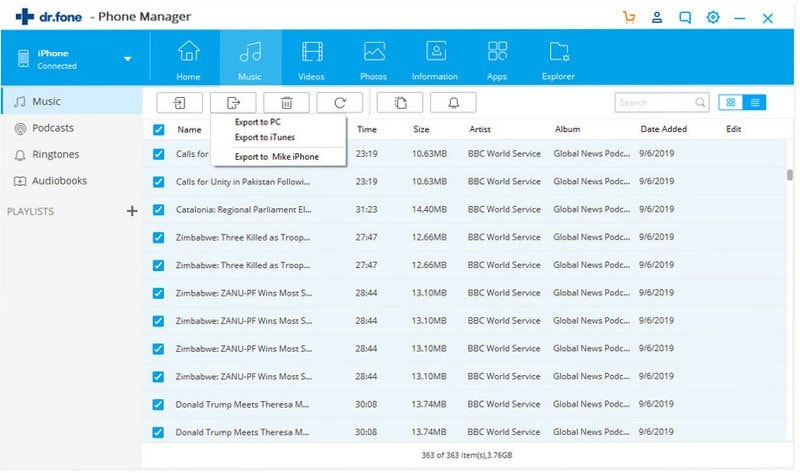Click the status text 363 of 363 items
The height and width of the screenshot is (473, 800).
467,455
